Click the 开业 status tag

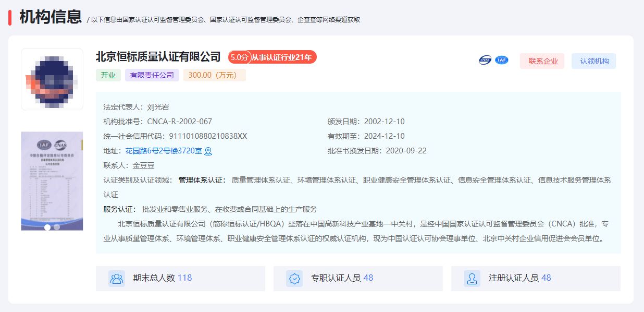click(108, 75)
